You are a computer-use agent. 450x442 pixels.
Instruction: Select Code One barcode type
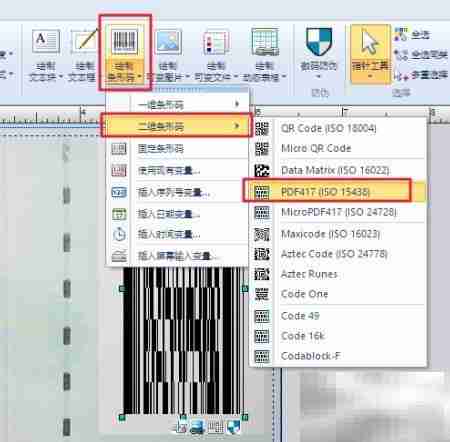(339, 294)
